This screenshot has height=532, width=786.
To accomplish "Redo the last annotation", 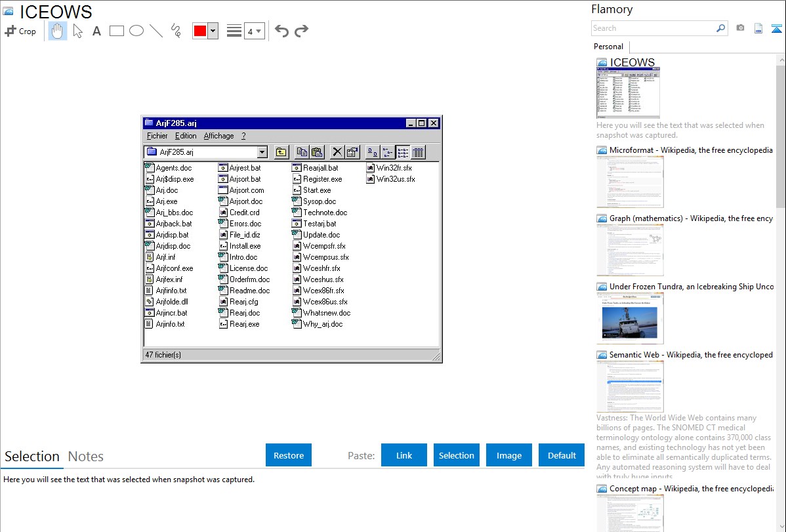I will click(x=301, y=31).
